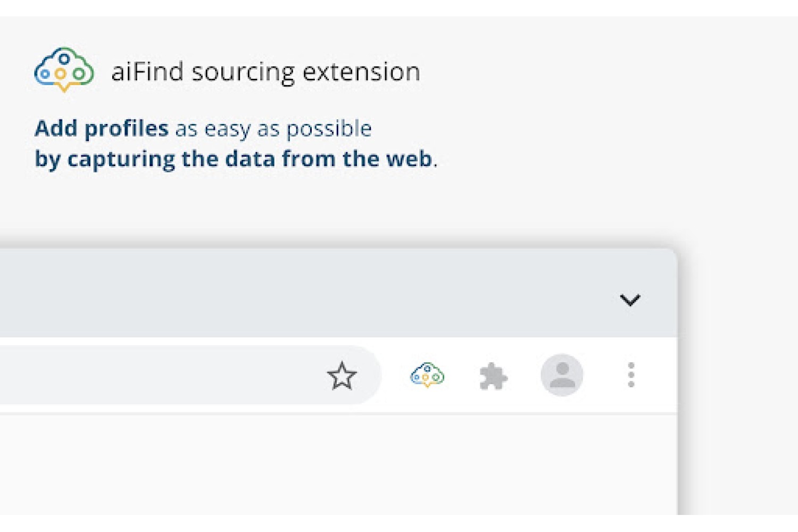Manage extensions via the puzzle icon
The width and height of the screenshot is (798, 532).
[x=493, y=376]
